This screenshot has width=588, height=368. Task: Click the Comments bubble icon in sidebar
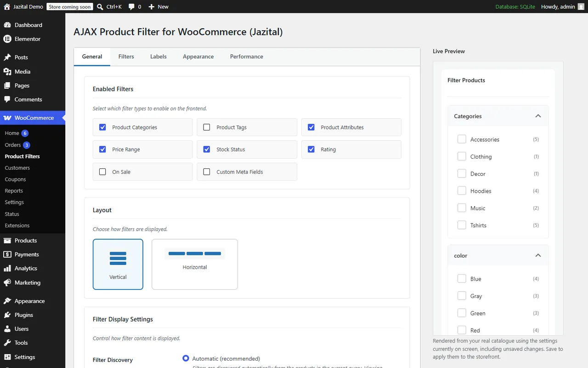7,99
